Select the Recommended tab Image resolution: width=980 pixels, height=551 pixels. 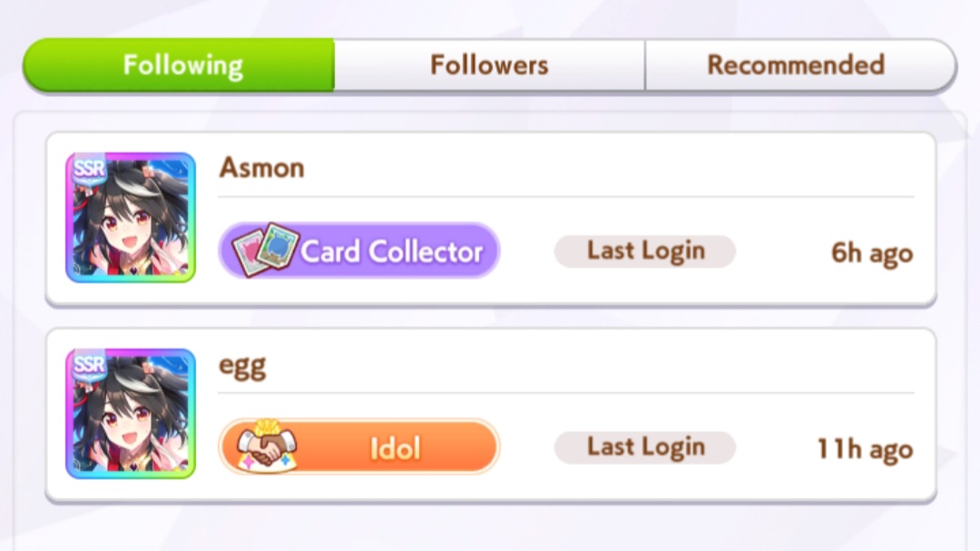(x=800, y=65)
